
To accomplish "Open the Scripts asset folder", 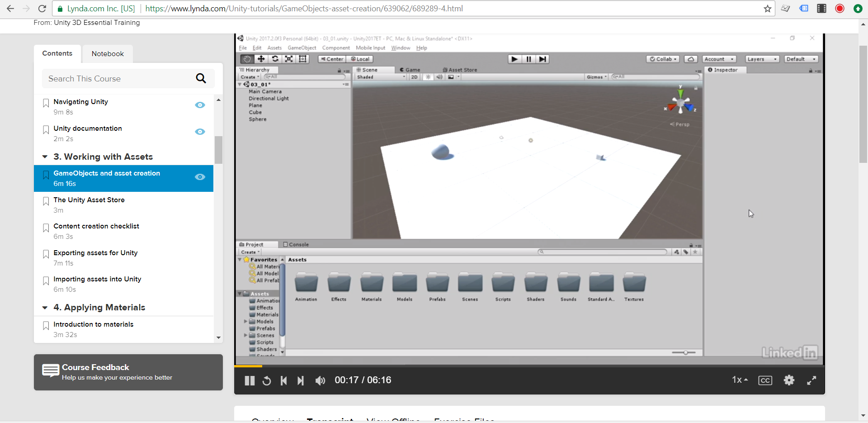I will (x=503, y=287).
